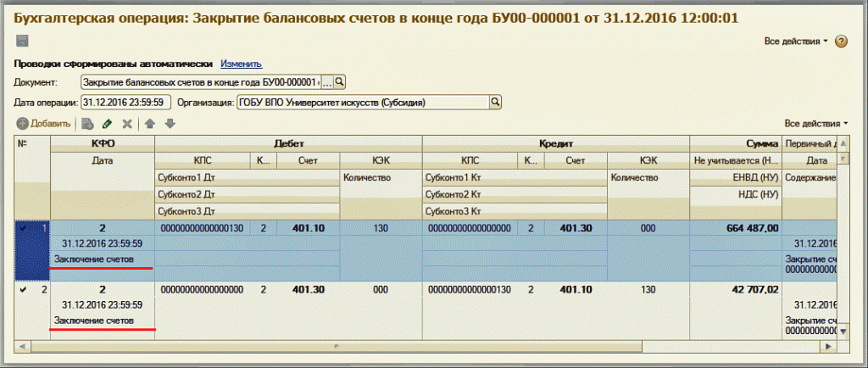868x368 pixels.
Task: Open Документ field magnifier icon
Action: (x=341, y=82)
